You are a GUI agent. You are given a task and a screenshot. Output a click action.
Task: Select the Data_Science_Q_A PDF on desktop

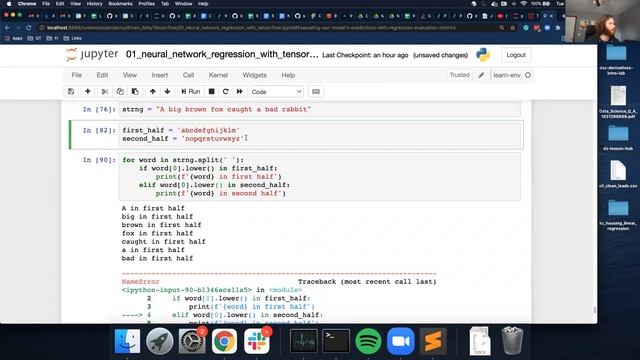(618, 102)
